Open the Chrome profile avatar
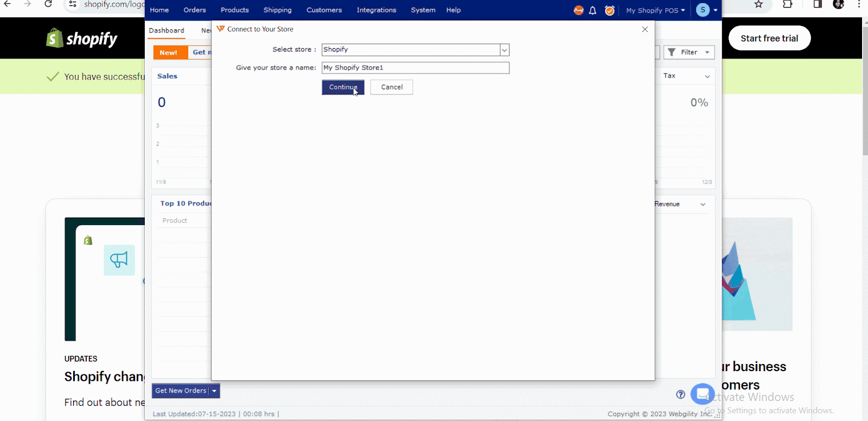The image size is (868, 421). (838, 4)
